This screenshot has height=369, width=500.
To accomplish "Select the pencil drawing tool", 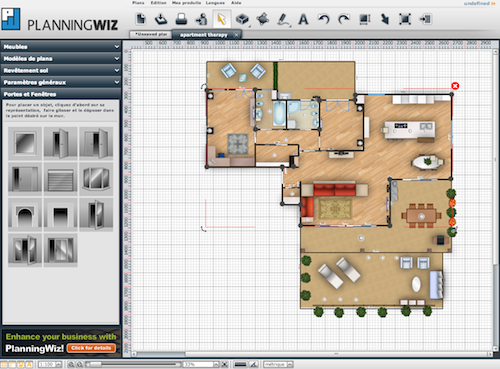I will click(283, 19).
